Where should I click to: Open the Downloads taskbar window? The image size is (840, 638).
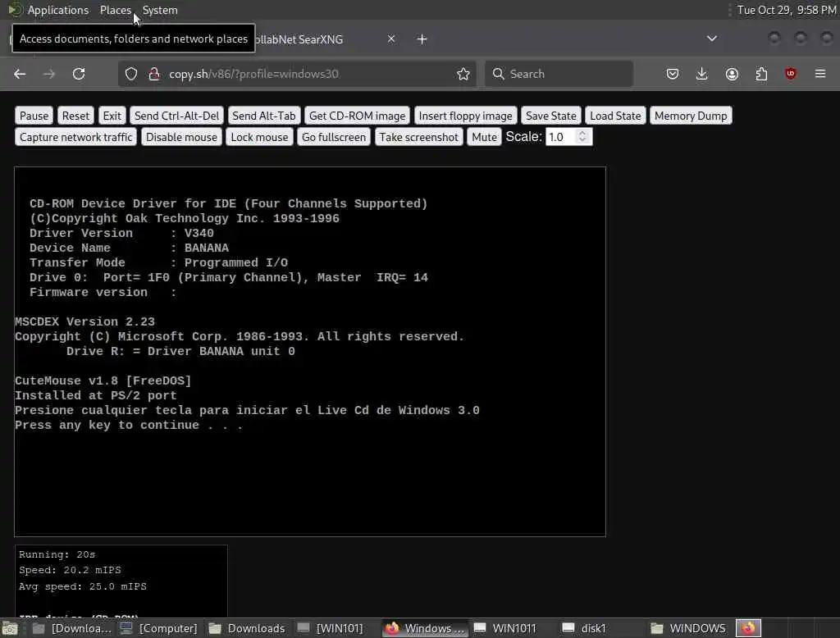coord(248,628)
